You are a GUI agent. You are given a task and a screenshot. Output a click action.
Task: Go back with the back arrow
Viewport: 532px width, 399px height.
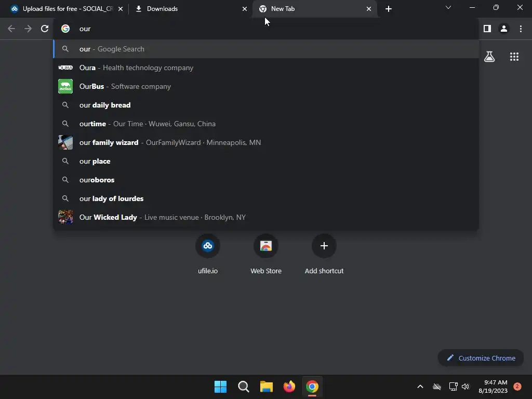(x=11, y=29)
